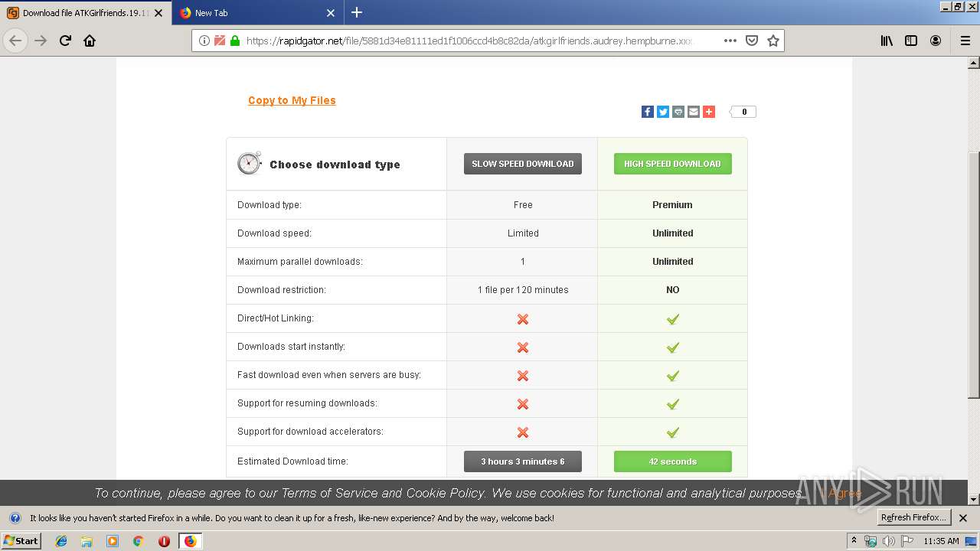The height and width of the screenshot is (551, 980).
Task: Click the 42 seconds button
Action: [672, 461]
